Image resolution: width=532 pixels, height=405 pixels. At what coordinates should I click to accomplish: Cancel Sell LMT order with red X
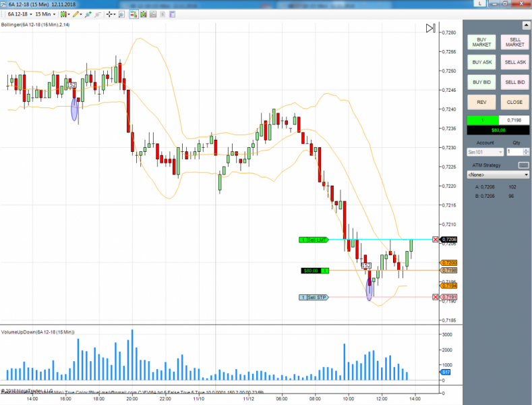coord(436,240)
